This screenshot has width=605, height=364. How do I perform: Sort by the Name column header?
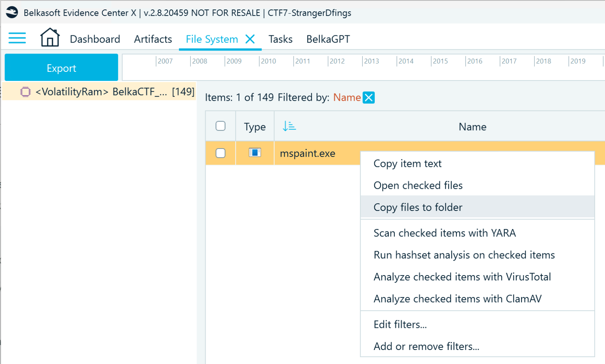(472, 127)
